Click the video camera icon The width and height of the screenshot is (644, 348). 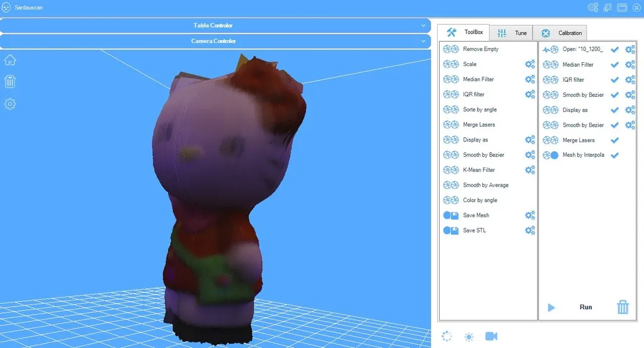[491, 337]
